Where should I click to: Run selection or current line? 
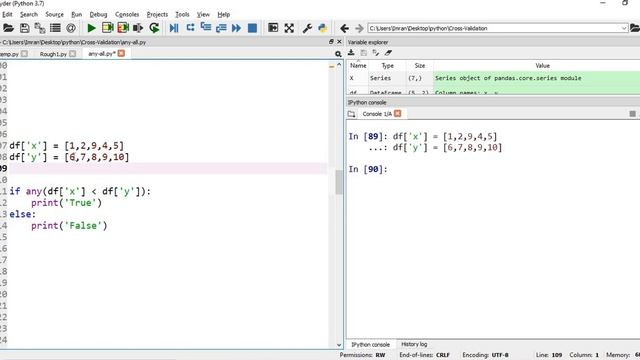click(138, 28)
